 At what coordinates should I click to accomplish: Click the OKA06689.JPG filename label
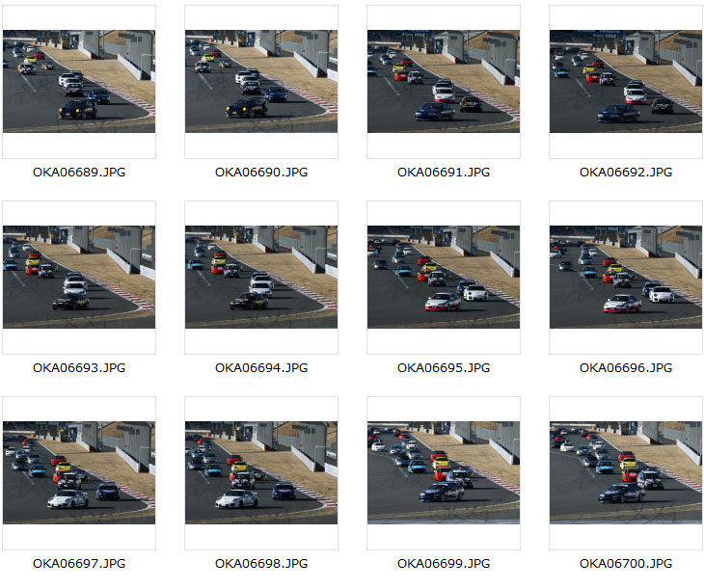tap(79, 173)
